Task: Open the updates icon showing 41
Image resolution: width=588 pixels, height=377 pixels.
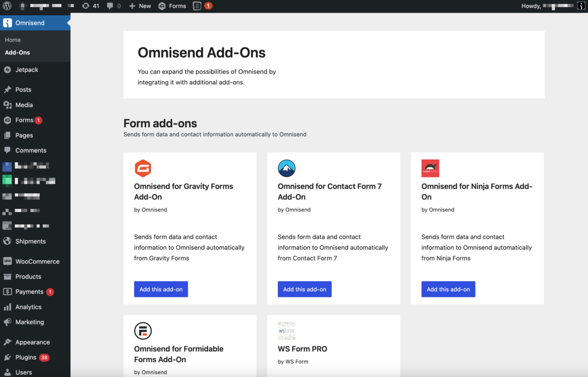Action: point(91,6)
